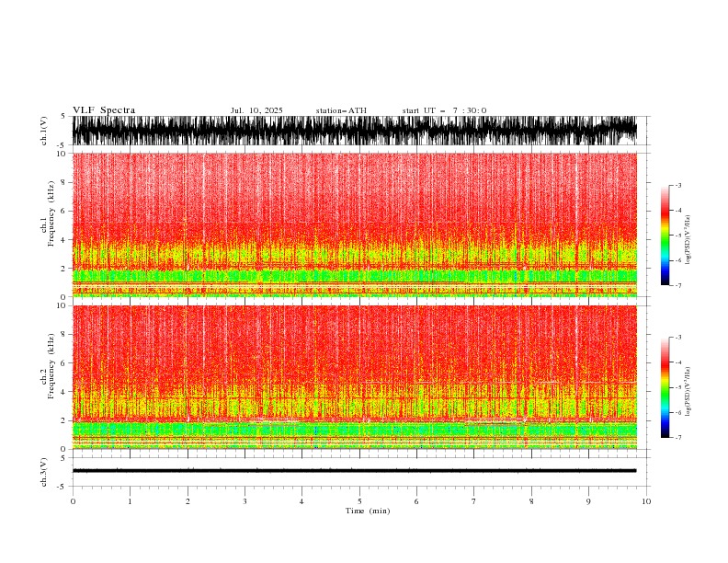Click the 'ch.3(V)' axis label

(44, 472)
